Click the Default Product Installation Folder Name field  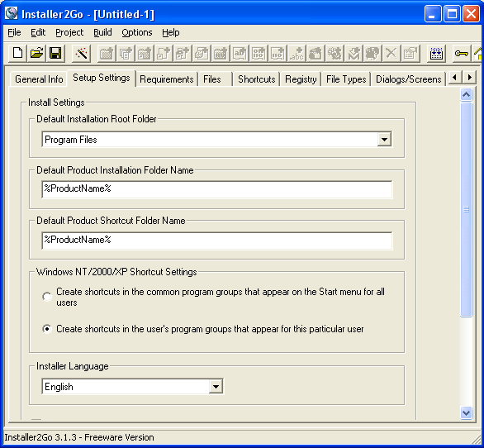pos(217,189)
